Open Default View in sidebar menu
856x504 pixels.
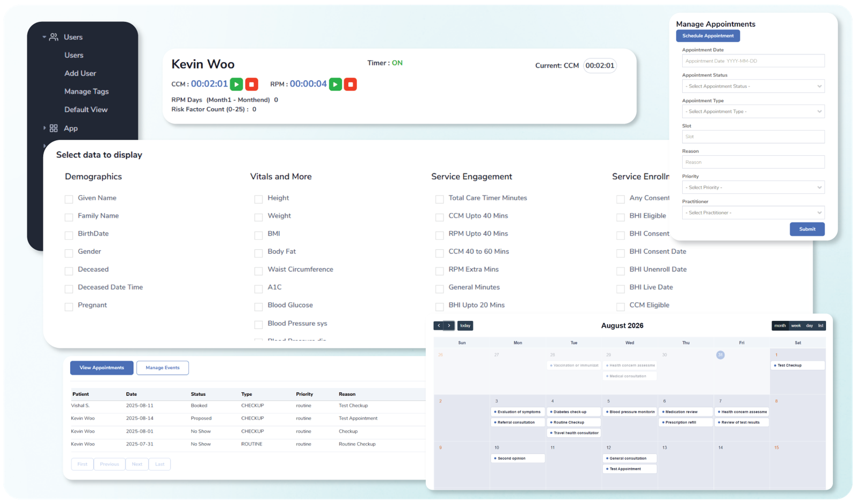(86, 110)
